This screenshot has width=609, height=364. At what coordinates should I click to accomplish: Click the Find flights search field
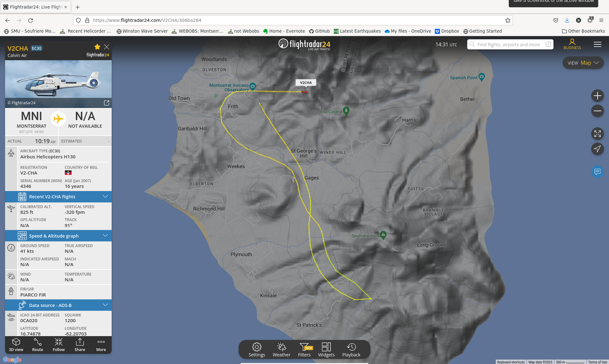tap(510, 44)
